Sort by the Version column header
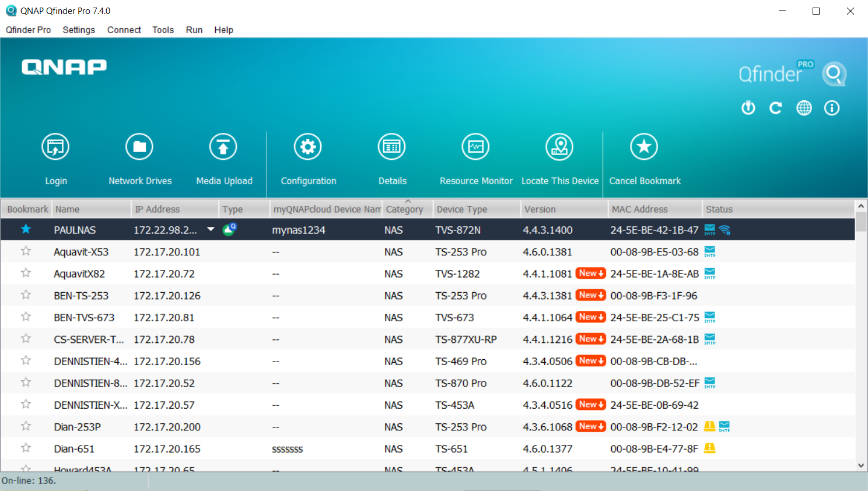 [x=563, y=209]
